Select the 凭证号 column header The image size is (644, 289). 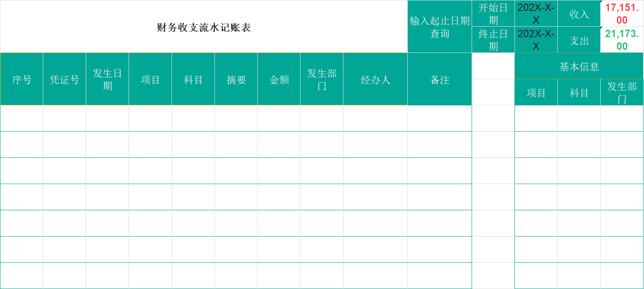pyautogui.click(x=64, y=79)
